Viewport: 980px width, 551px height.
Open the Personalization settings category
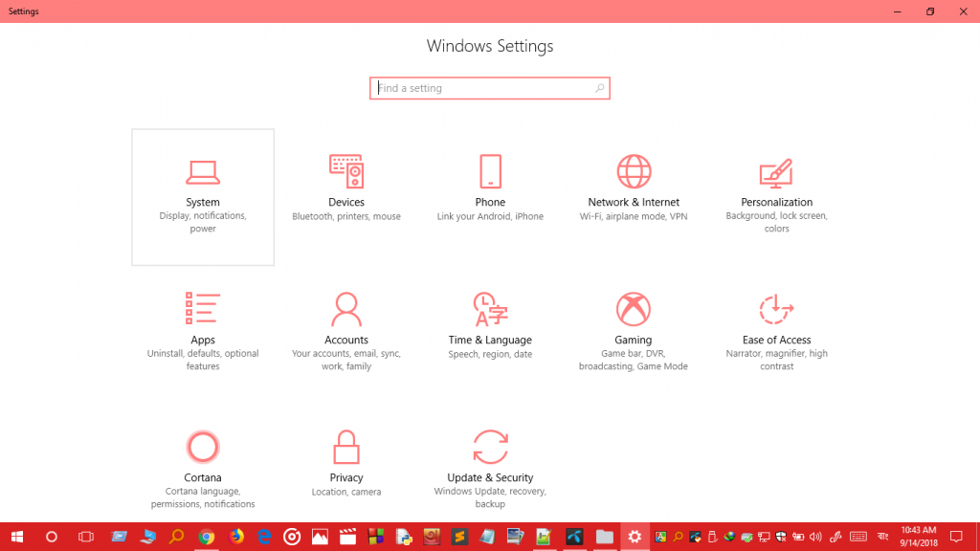tap(776, 197)
